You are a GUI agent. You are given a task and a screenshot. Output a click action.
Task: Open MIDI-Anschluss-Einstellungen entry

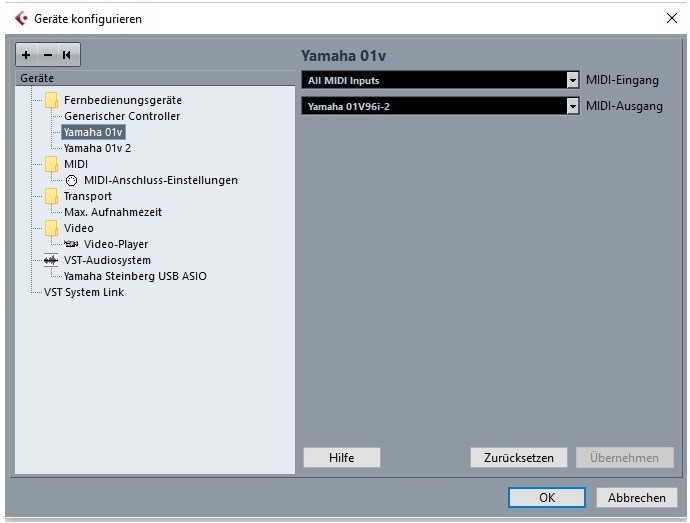click(161, 180)
